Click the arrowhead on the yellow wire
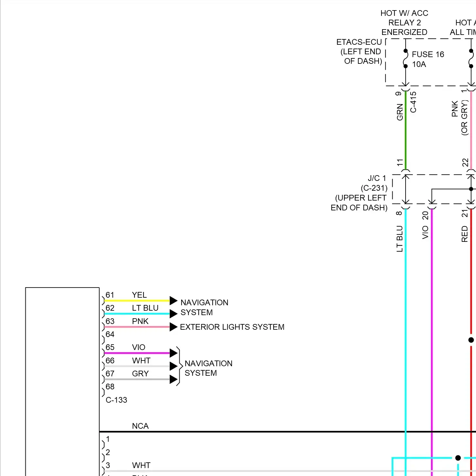Screen dimensions: 476x476 173,301
